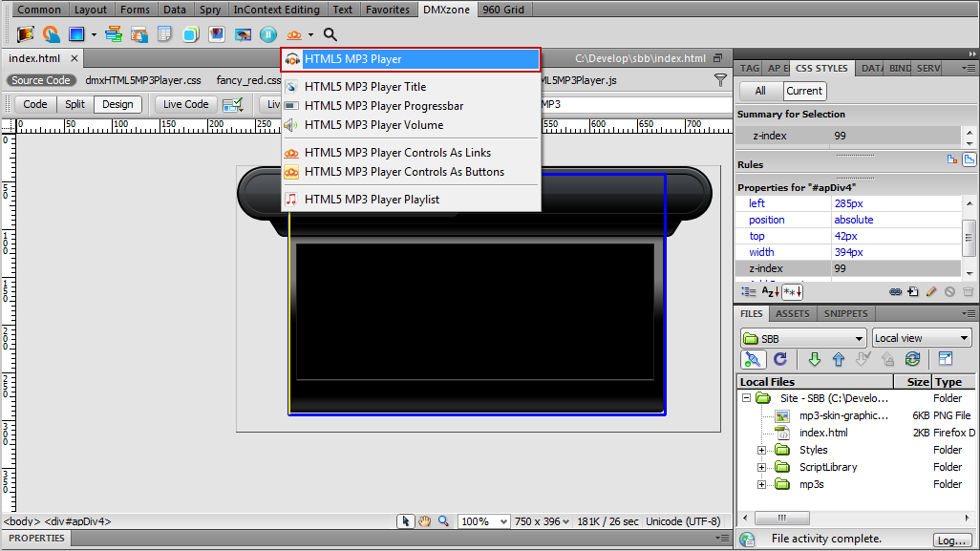Select the div#apDiv4 tag selector
The height and width of the screenshot is (551, 980).
[78, 521]
